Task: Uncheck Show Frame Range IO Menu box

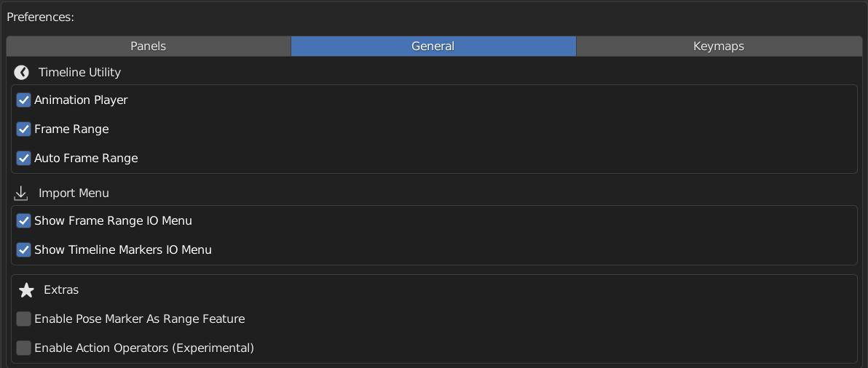Action: coord(23,221)
